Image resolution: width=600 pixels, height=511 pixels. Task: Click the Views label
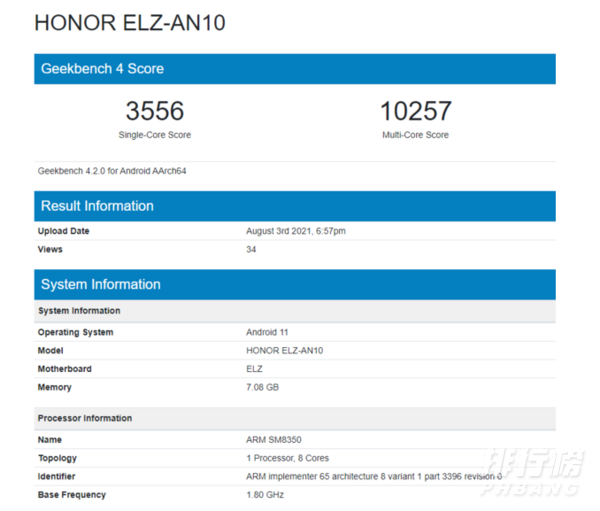[50, 249]
